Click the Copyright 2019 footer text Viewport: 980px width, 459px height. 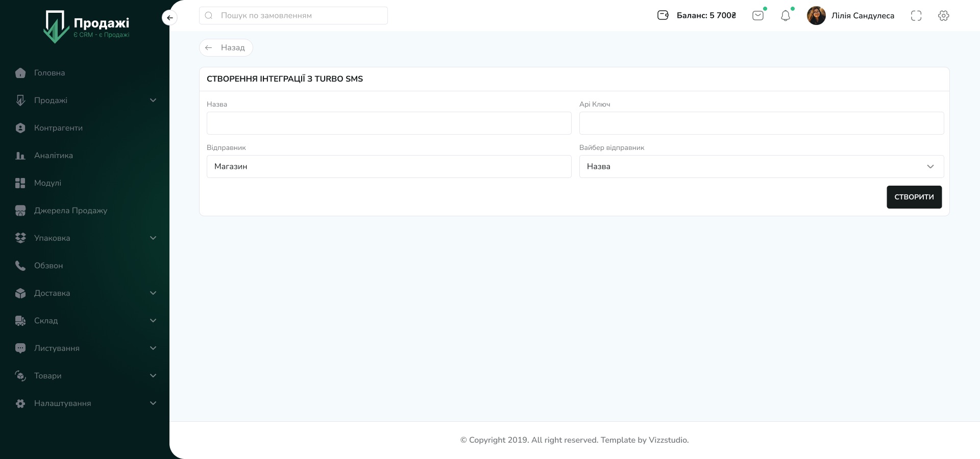574,440
